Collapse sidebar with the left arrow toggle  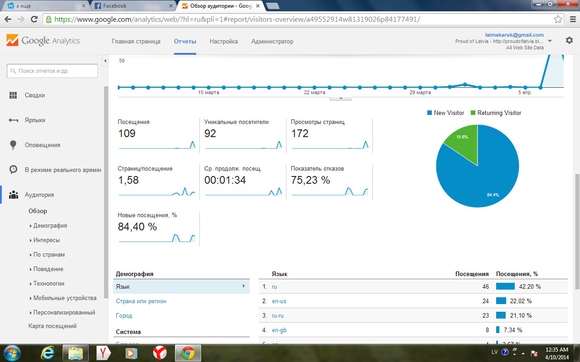click(x=105, y=61)
